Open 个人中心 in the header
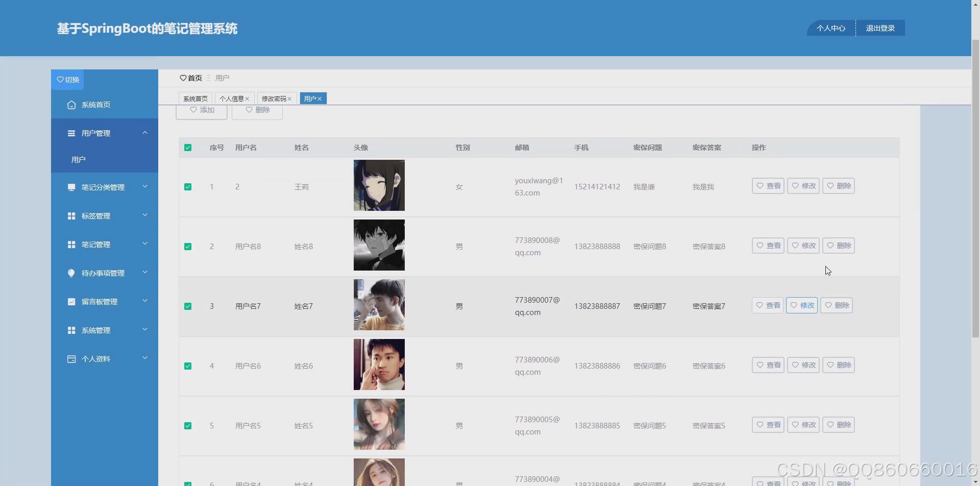This screenshot has width=980, height=486. 831,28
